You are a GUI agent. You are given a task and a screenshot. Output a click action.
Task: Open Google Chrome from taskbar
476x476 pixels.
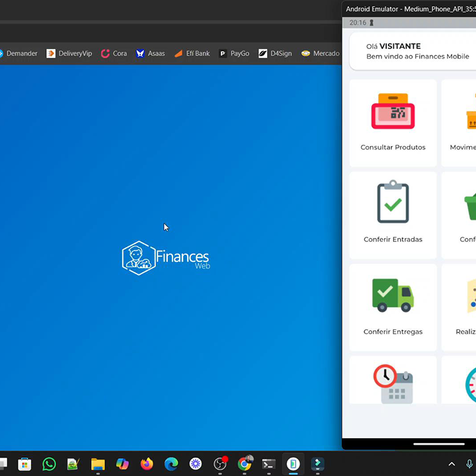pos(245,464)
